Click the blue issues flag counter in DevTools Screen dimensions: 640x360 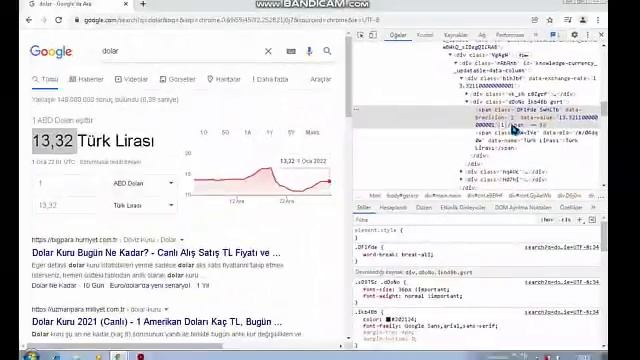click(555, 35)
